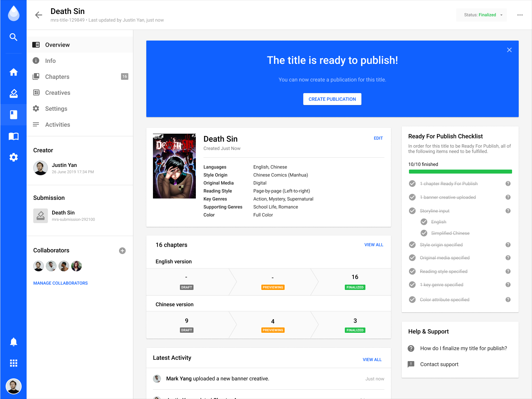
Task: Open the three-dot more options menu
Action: pyautogui.click(x=520, y=15)
